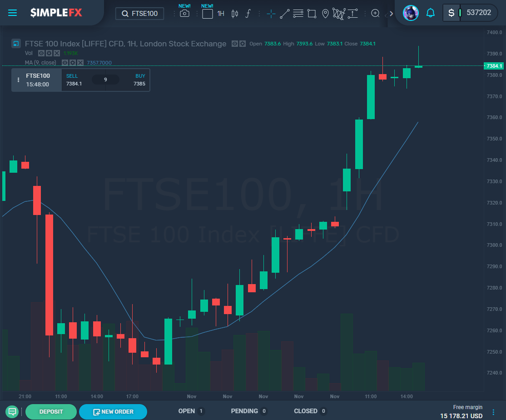Image resolution: width=506 pixels, height=420 pixels.
Task: Click the MA value 7357.7000
Action: pyautogui.click(x=99, y=63)
